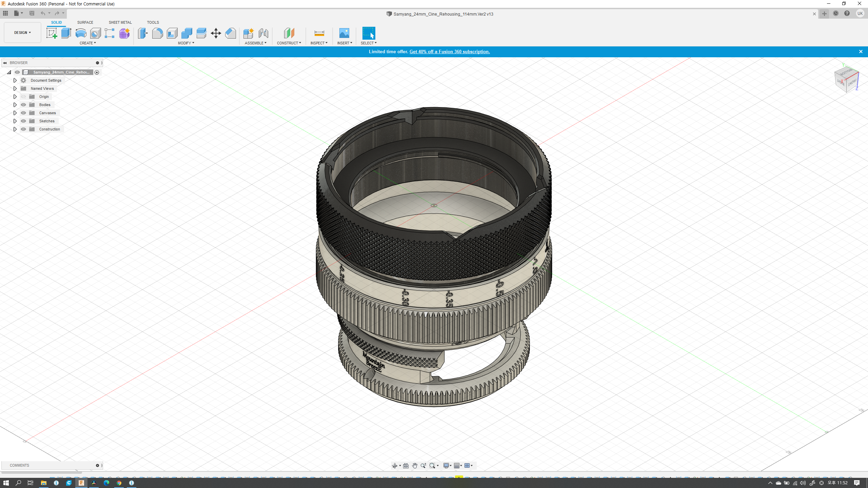Activate the Extrude tool

66,33
